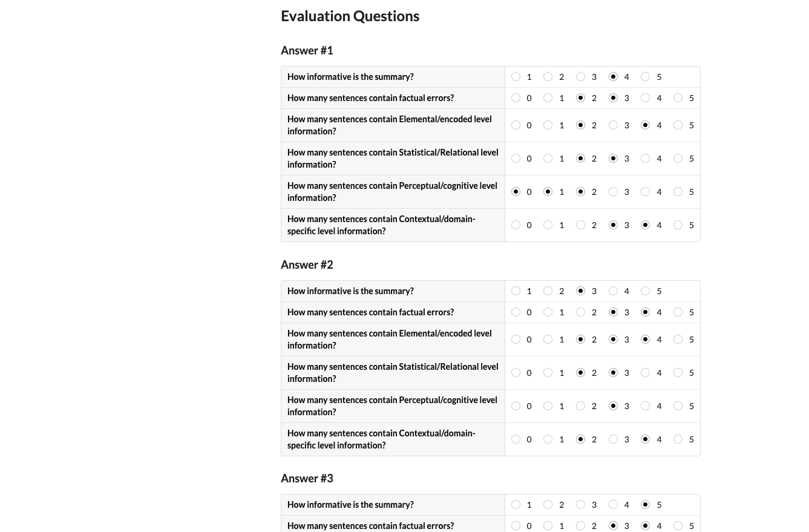809x532 pixels.
Task: Rate Answer #2 informativeness as 1
Action: coord(516,291)
